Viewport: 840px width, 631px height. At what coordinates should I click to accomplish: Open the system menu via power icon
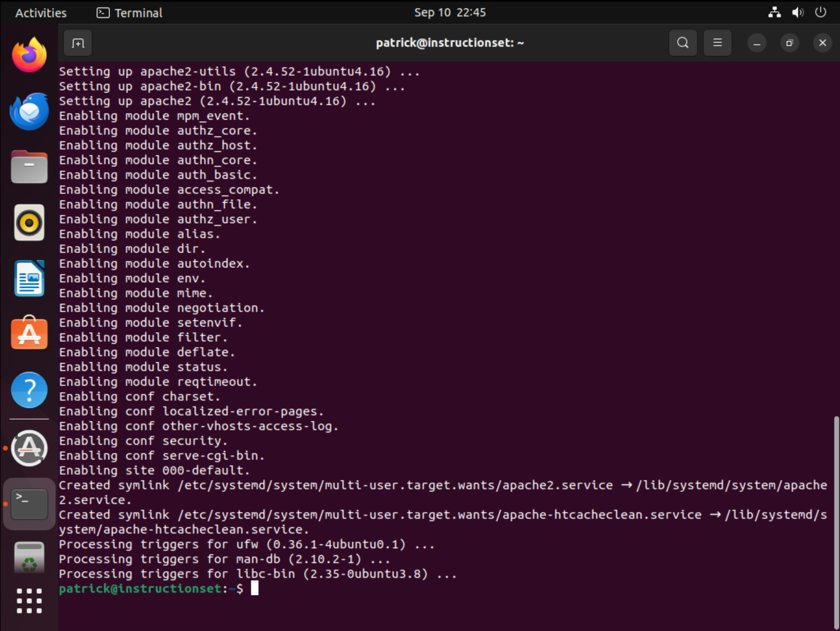[820, 13]
